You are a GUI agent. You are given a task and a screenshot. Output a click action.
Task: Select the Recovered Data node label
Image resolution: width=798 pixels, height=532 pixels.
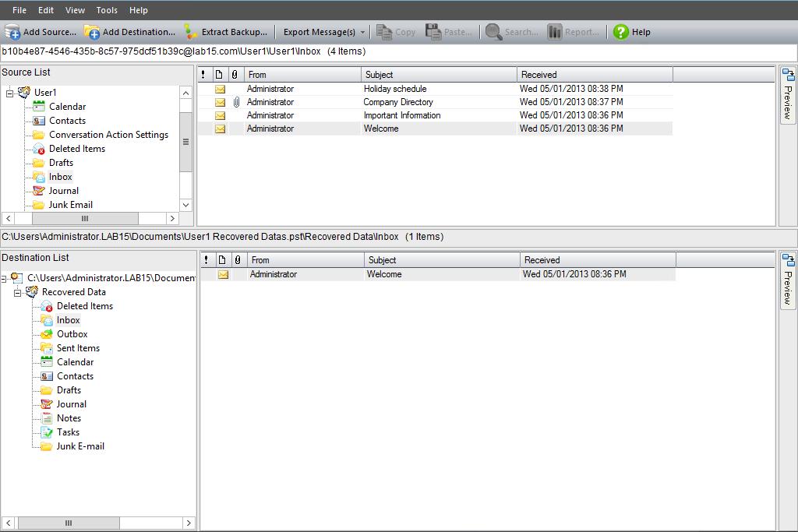click(74, 292)
